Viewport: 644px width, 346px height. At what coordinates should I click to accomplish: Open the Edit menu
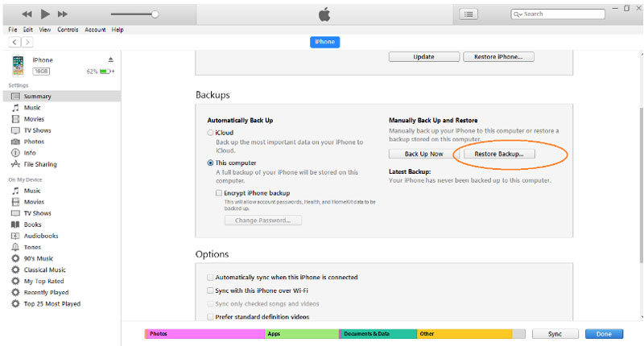point(28,30)
